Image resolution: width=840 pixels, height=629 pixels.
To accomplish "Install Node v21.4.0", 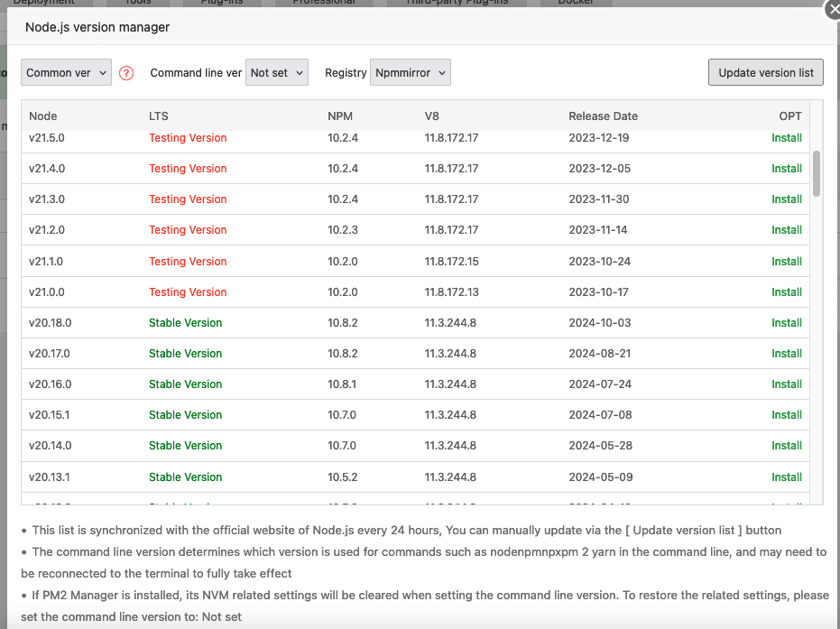I will [x=786, y=169].
